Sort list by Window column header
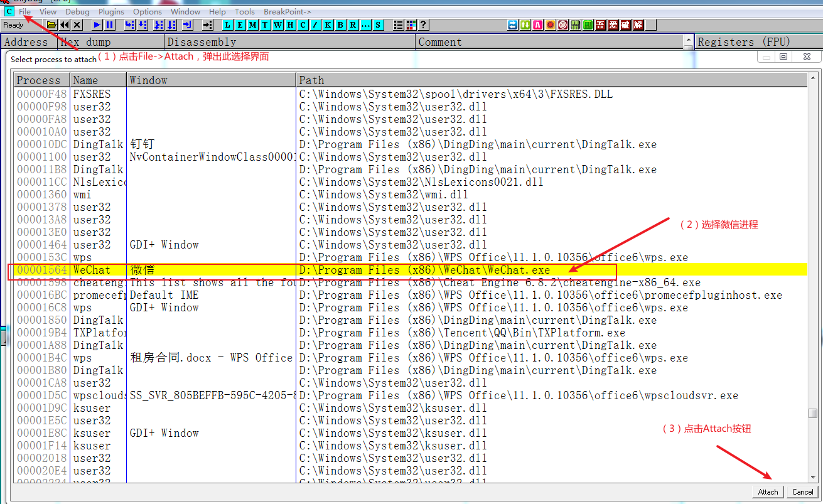The image size is (823, 504). [x=211, y=80]
